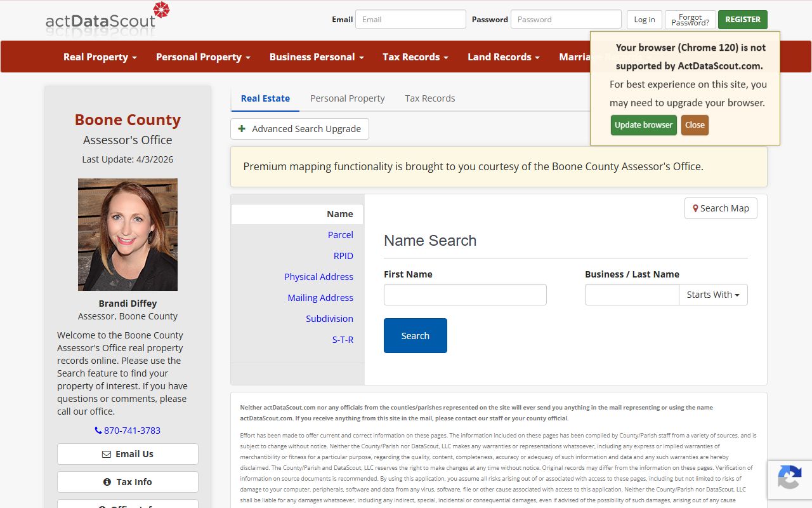Screen dimensions: 812x508
Task: Call the phone number 870-741-3783
Action: tap(128, 431)
